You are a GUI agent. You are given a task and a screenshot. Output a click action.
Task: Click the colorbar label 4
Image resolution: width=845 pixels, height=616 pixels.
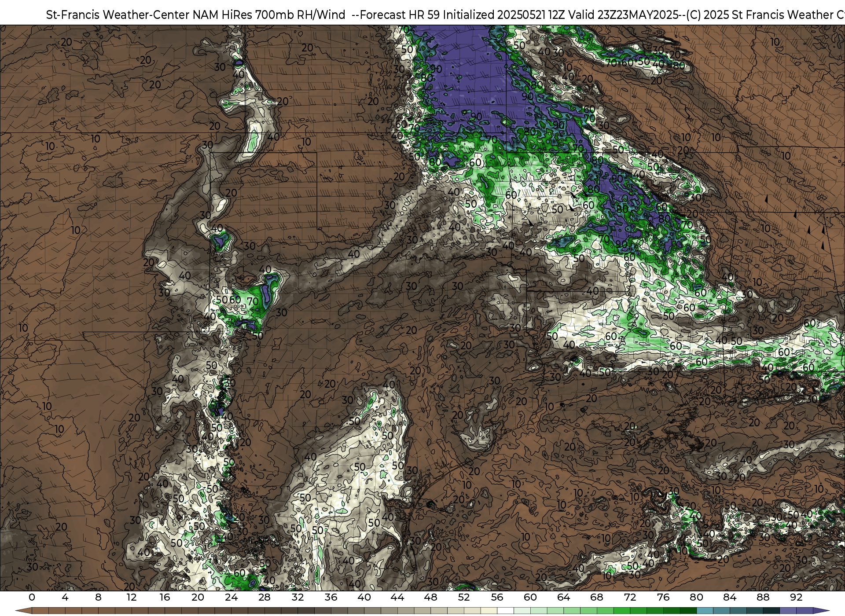pyautogui.click(x=65, y=598)
